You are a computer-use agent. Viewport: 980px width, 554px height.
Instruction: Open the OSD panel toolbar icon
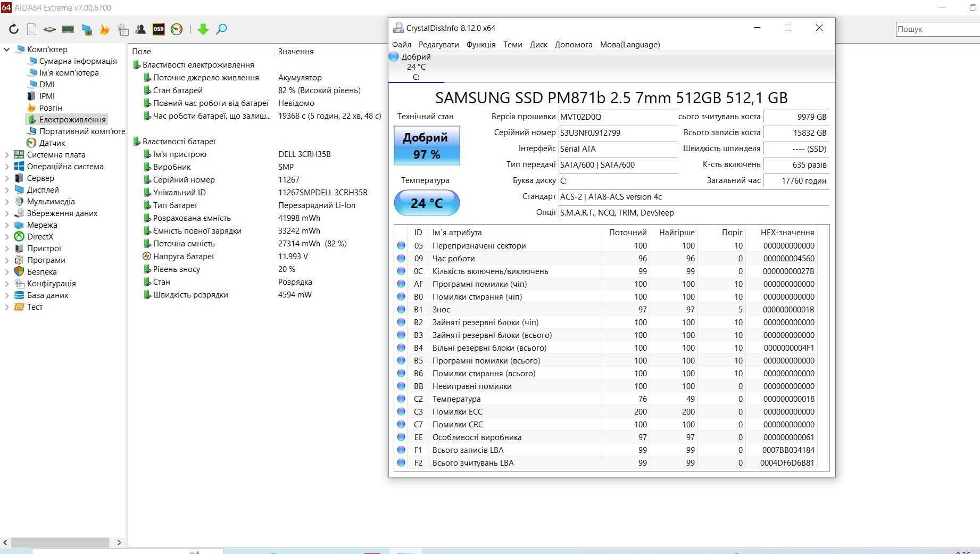pyautogui.click(x=159, y=29)
